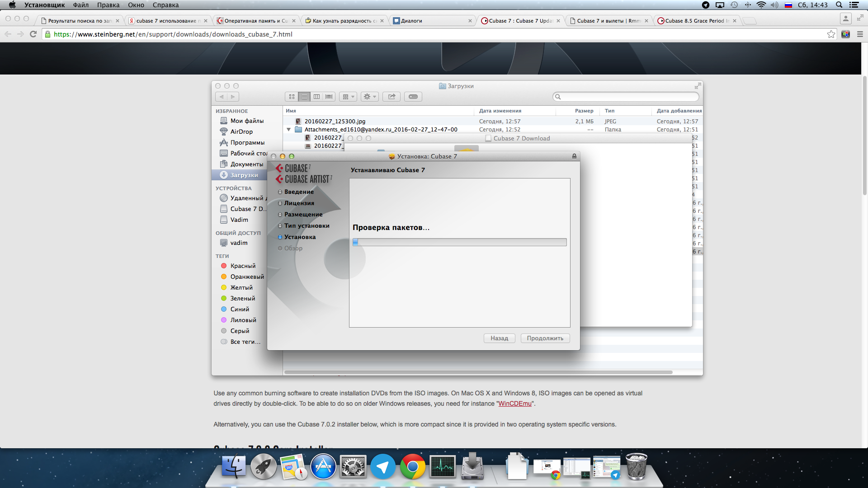868x488 pixels.
Task: Open the action gear dropdown
Action: (369, 97)
